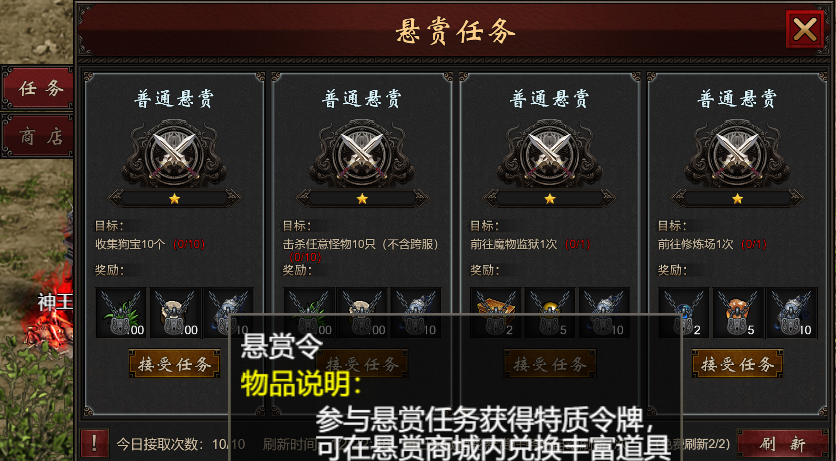Accept the 收集狗宝 bounty with 接受任务

(x=174, y=364)
